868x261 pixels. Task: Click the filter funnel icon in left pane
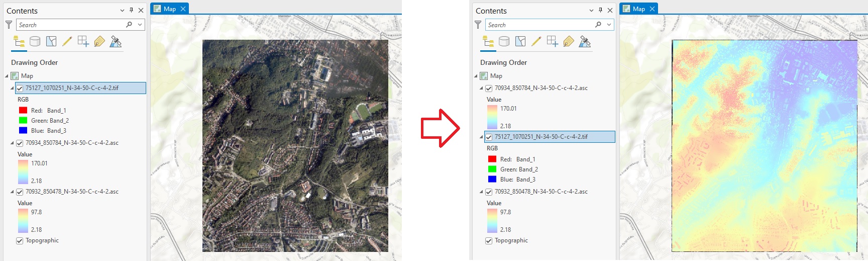click(x=9, y=25)
